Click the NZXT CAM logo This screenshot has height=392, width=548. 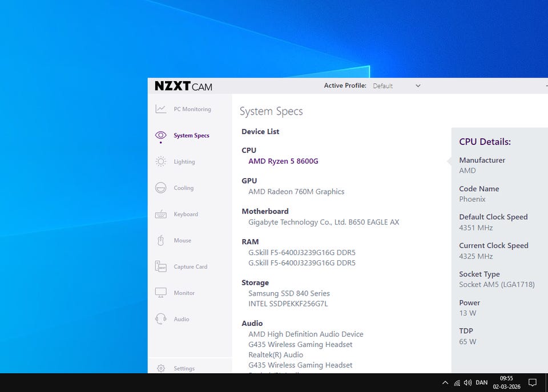coord(183,86)
